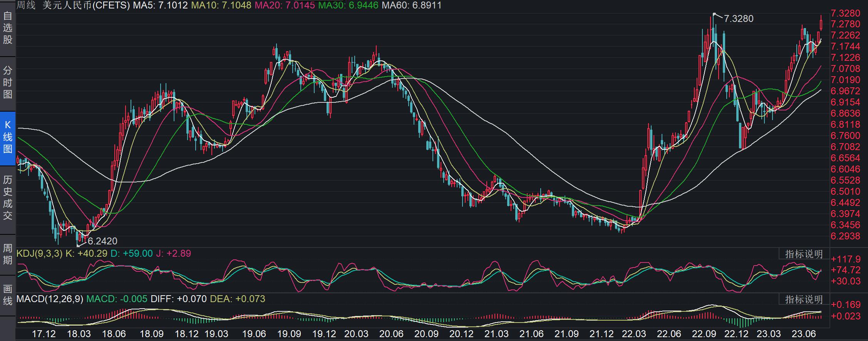Screen dimensions: 868x341
Task: Click the 7.3280 high price marker
Action: [738, 18]
